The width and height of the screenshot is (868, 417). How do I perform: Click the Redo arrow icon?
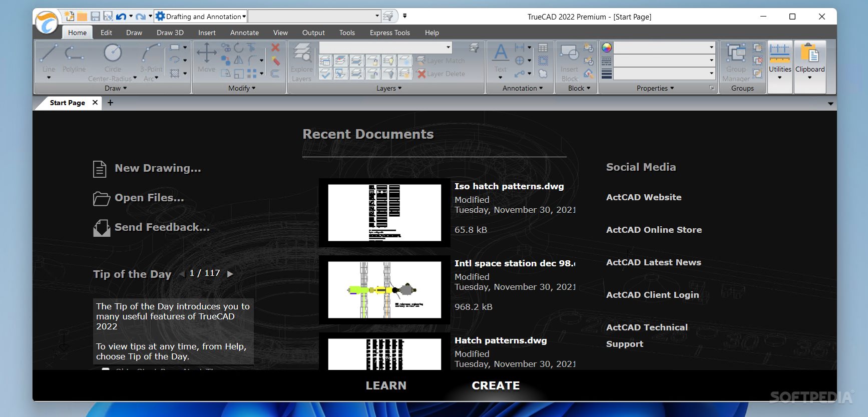[x=141, y=17]
